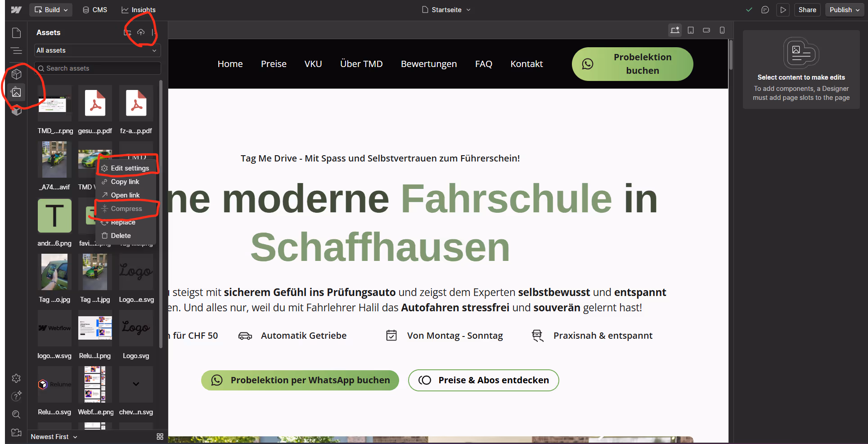
Task: Select the _A74....avif asset thumbnail
Action: tap(54, 160)
